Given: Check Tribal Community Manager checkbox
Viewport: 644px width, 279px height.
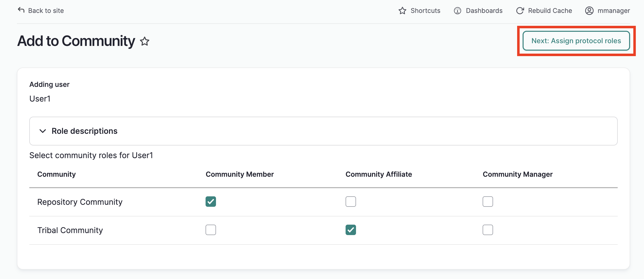Looking at the screenshot, I should pyautogui.click(x=488, y=230).
